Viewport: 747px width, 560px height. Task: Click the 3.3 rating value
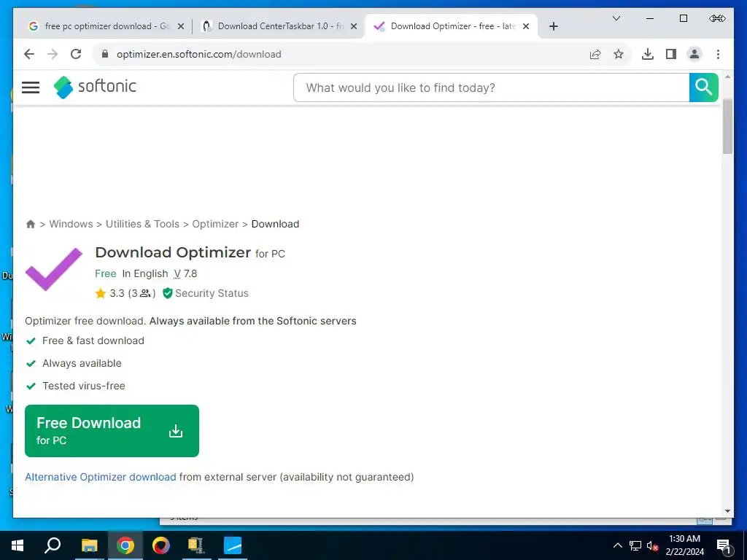[x=117, y=293]
